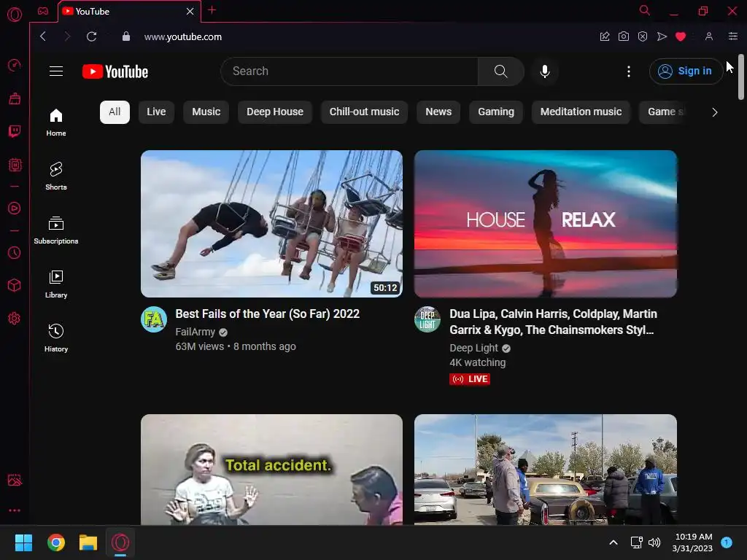The height and width of the screenshot is (560, 747).
Task: Open search in tabs magnifier
Action: point(644,10)
